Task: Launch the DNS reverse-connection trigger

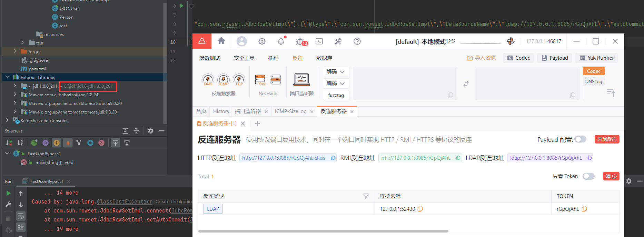Action: (208, 80)
